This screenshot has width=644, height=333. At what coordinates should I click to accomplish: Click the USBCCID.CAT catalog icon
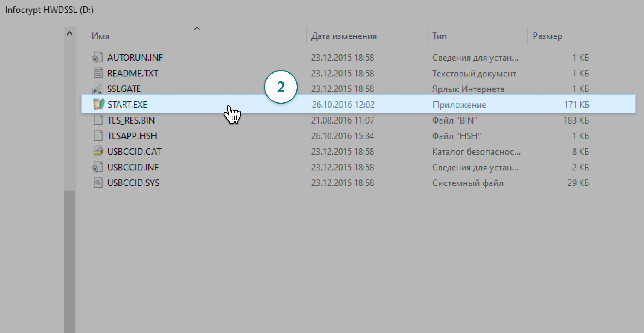point(98,151)
